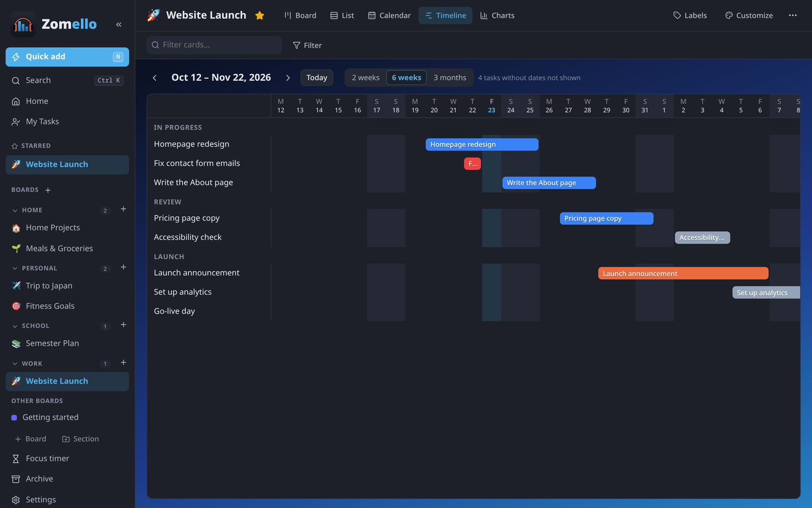Set timeline range to 3 months
This screenshot has width=812, height=508.
point(450,78)
